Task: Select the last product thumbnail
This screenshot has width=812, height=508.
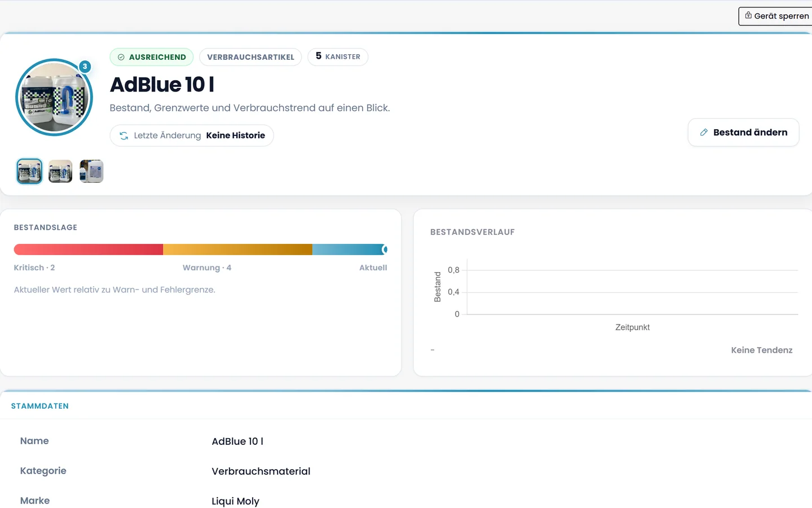Action: pos(91,171)
